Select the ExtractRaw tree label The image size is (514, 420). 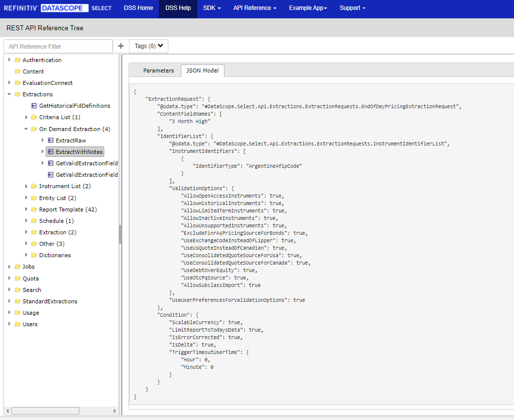71,140
